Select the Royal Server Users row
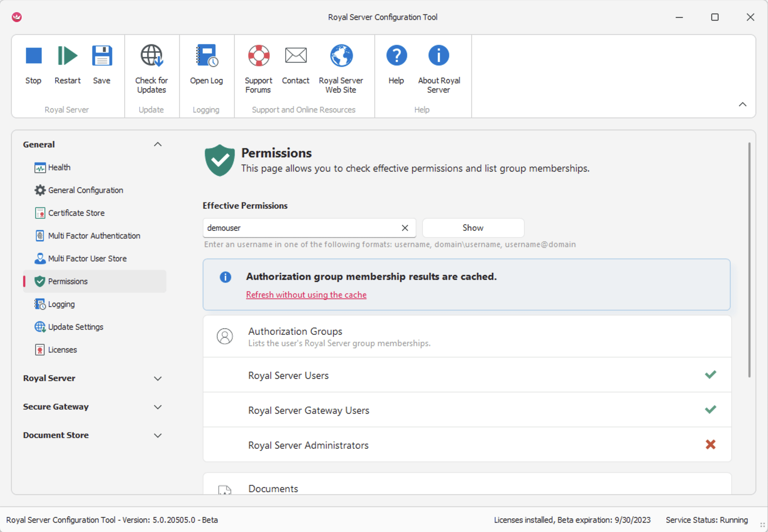 [x=467, y=375]
